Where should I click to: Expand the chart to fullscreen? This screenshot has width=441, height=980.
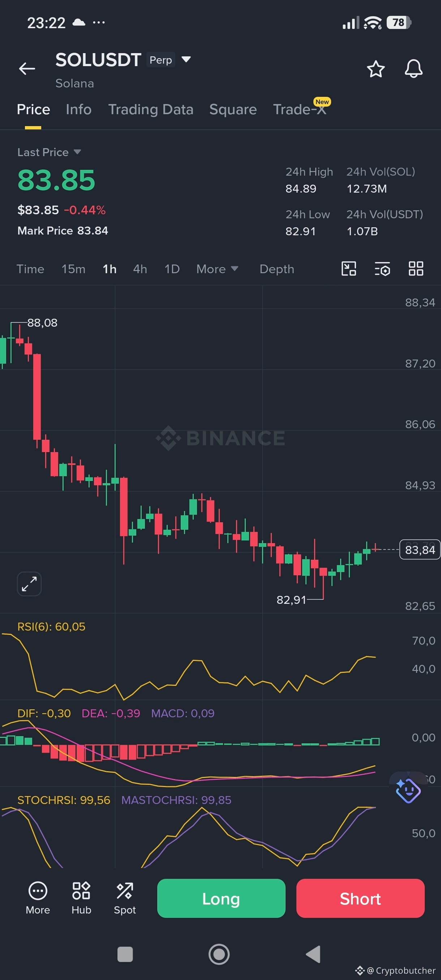[x=29, y=584]
